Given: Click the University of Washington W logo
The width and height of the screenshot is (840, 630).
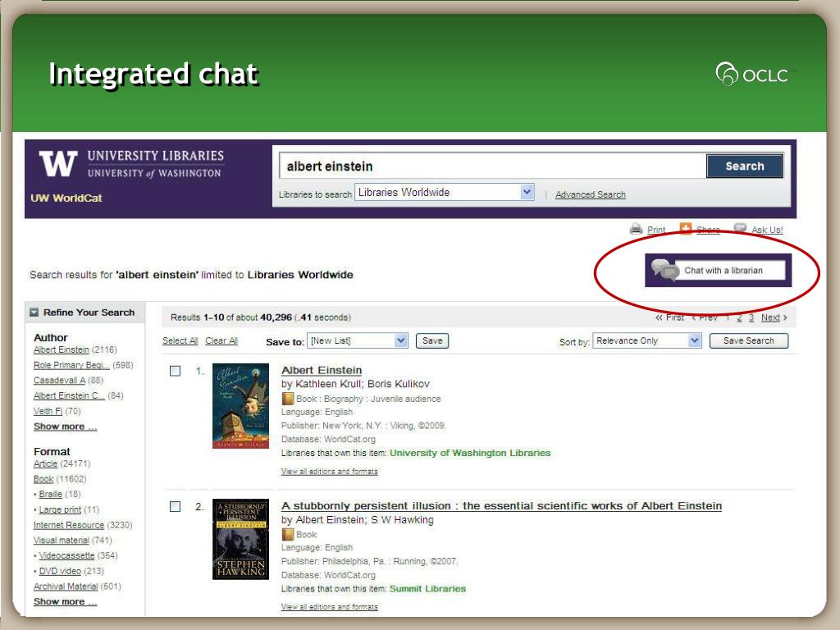Looking at the screenshot, I should (58, 163).
